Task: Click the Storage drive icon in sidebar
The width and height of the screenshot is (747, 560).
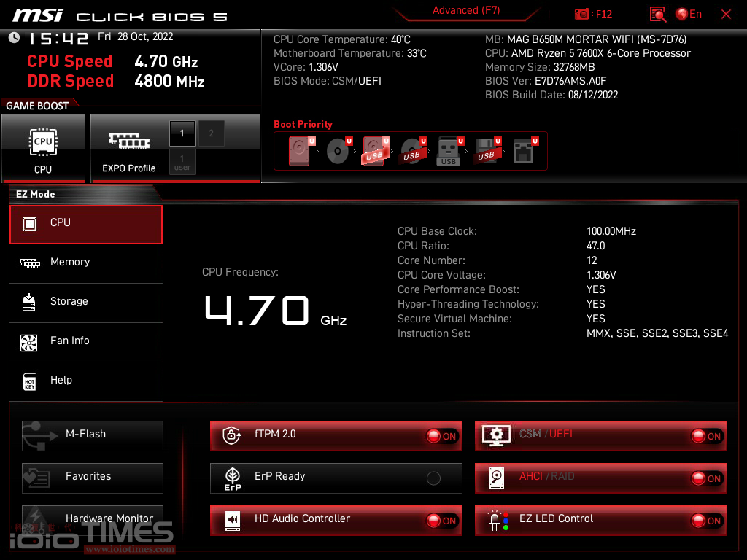Action: click(x=29, y=302)
